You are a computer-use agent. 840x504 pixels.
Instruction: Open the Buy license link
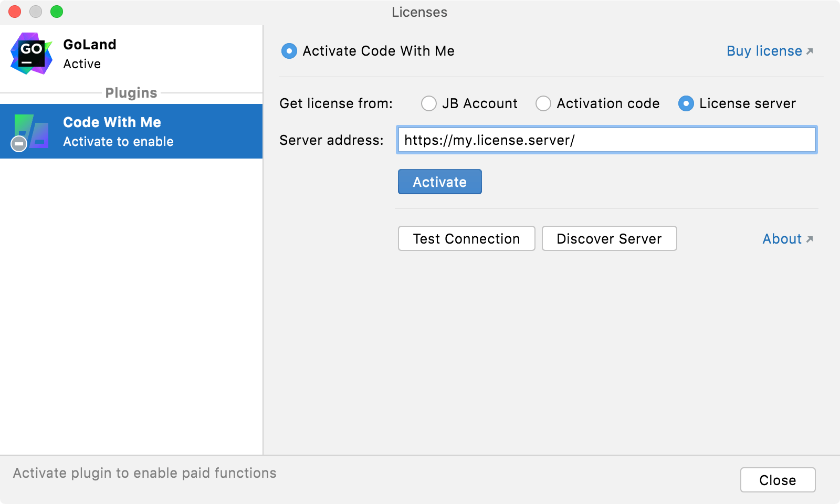click(x=764, y=51)
